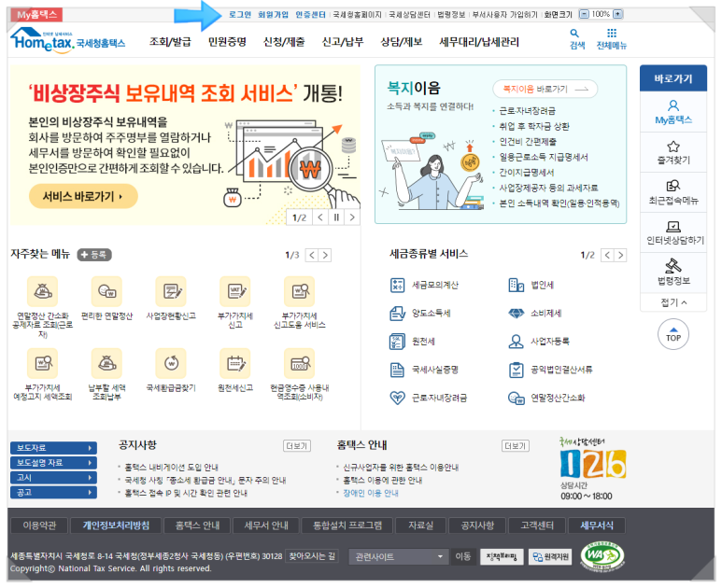
Task: Open 최근접속메뉴 icon
Action: point(673,186)
